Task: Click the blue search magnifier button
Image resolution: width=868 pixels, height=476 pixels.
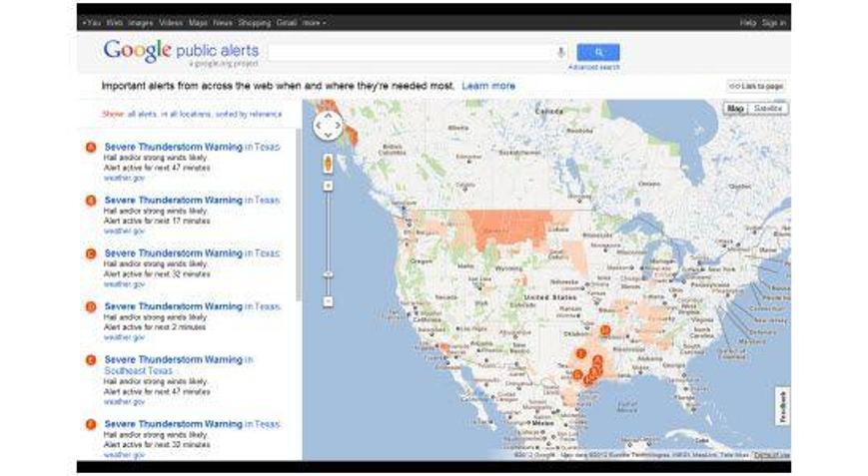Action: tap(597, 52)
